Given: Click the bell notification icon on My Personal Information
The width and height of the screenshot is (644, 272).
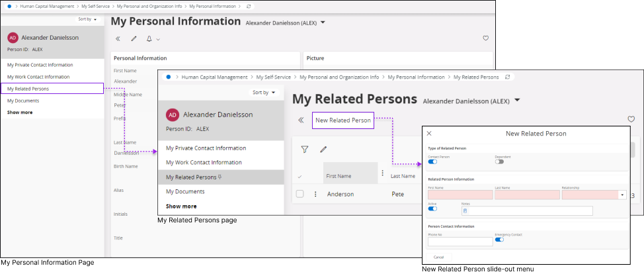Looking at the screenshot, I should (x=149, y=39).
